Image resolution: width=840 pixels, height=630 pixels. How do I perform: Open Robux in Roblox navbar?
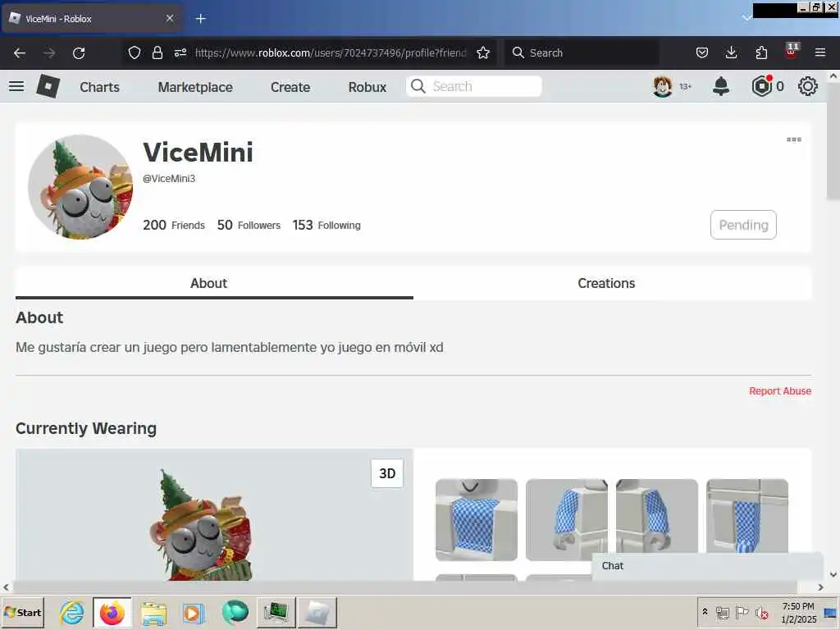pyautogui.click(x=367, y=87)
